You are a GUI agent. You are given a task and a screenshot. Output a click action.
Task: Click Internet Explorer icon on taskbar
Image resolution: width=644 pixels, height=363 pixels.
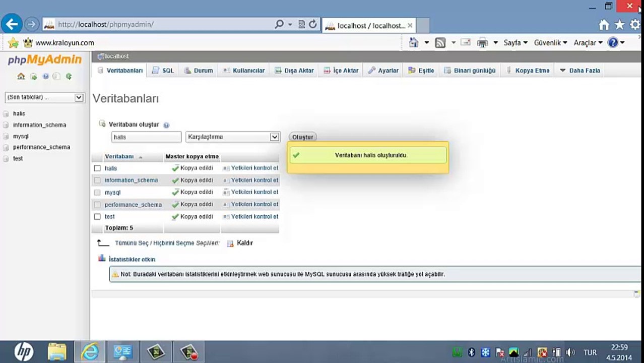(90, 351)
